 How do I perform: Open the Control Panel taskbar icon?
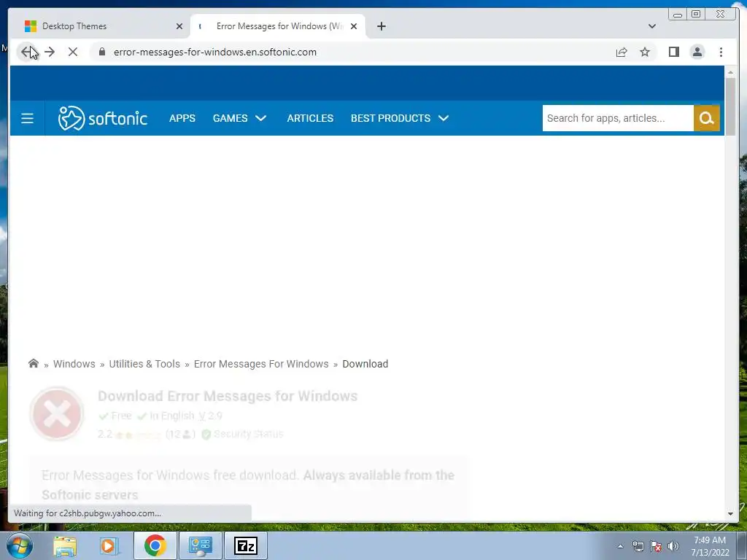click(x=200, y=545)
